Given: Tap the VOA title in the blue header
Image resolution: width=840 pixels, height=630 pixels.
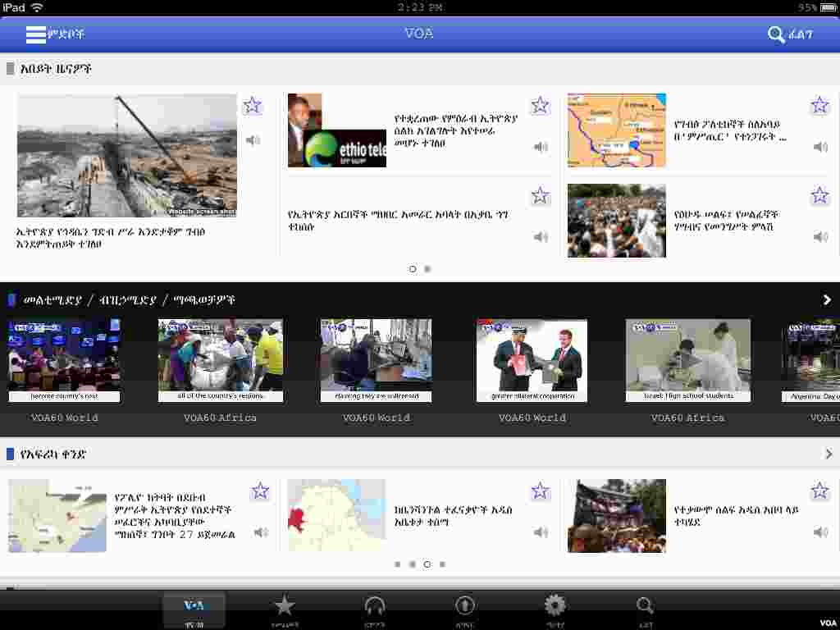Looking at the screenshot, I should coord(419,34).
